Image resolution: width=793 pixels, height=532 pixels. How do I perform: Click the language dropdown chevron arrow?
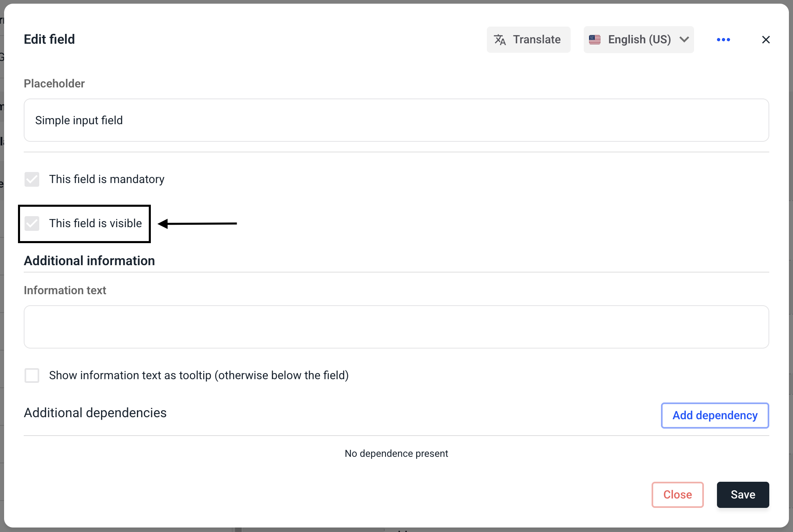[684, 40]
